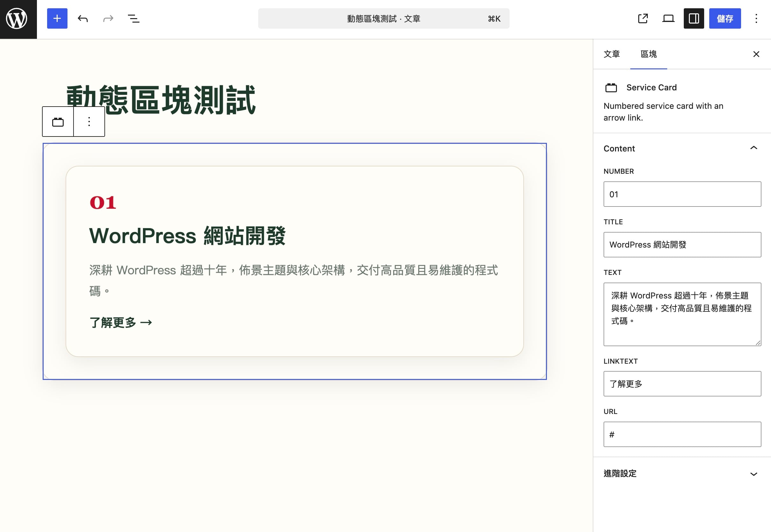Open the device preview laptop icon
Screen dimensions: 771x532
(x=668, y=18)
